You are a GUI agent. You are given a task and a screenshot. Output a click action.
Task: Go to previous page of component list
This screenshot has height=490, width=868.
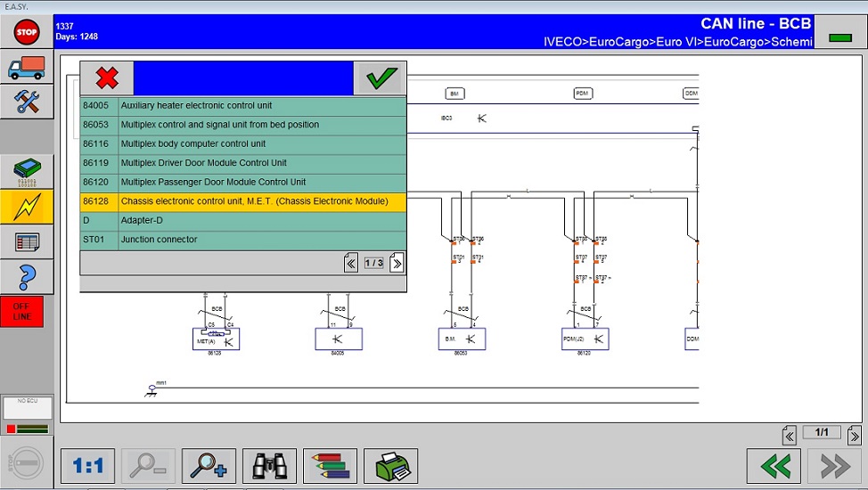tap(351, 263)
